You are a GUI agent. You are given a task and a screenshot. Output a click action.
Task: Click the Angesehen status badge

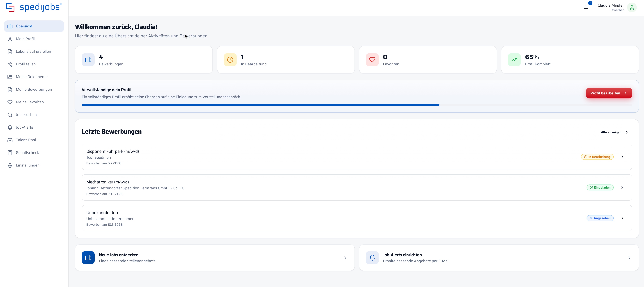coord(600,218)
